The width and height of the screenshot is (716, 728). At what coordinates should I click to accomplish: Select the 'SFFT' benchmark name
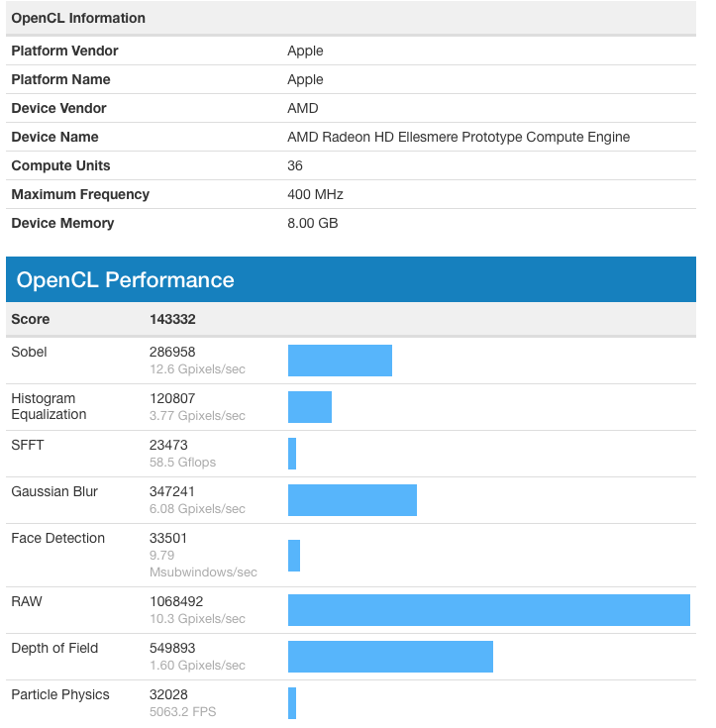[28, 446]
